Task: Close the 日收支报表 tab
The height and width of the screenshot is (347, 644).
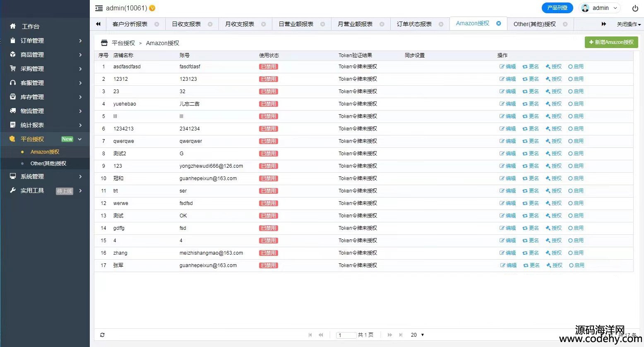Action: [x=210, y=24]
